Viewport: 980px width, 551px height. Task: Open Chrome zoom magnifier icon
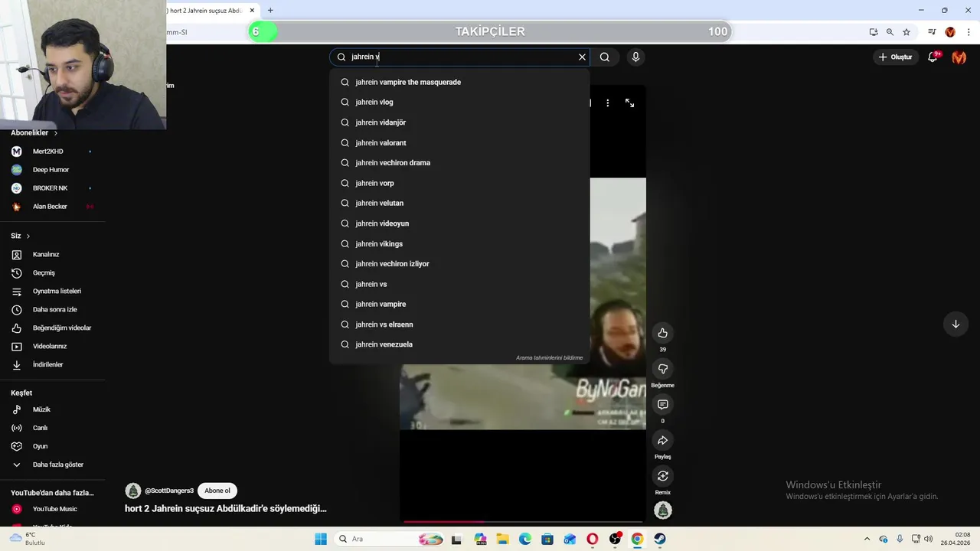(x=890, y=32)
